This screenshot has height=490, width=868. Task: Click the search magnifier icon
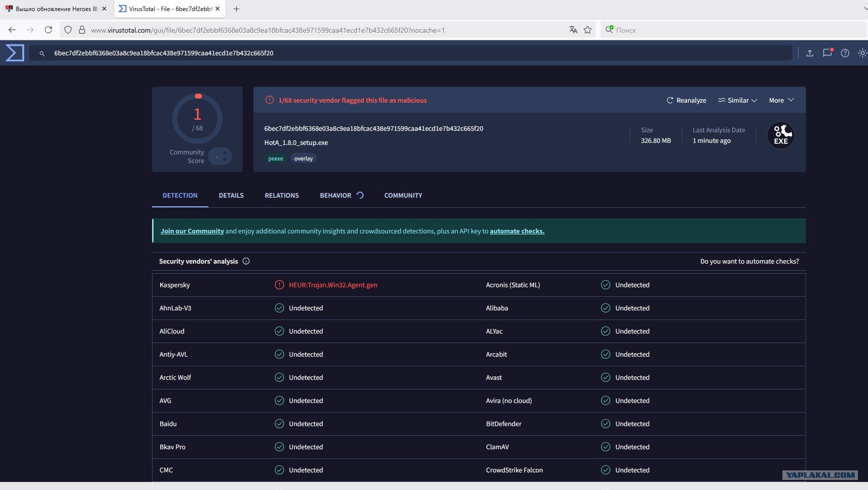click(42, 53)
